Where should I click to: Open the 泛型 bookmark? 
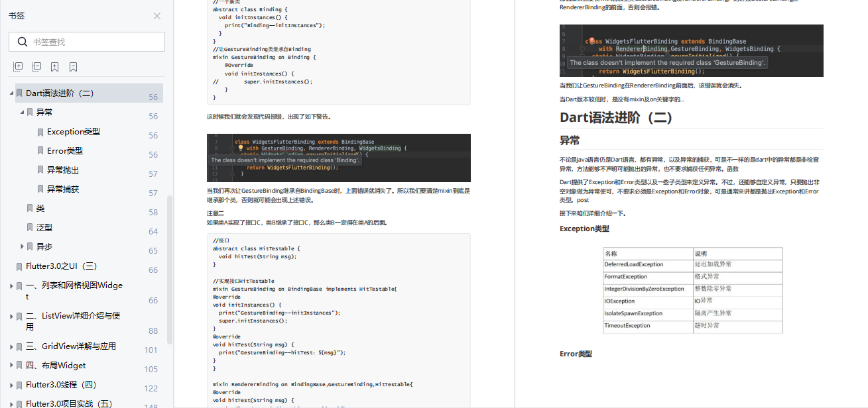(x=44, y=227)
